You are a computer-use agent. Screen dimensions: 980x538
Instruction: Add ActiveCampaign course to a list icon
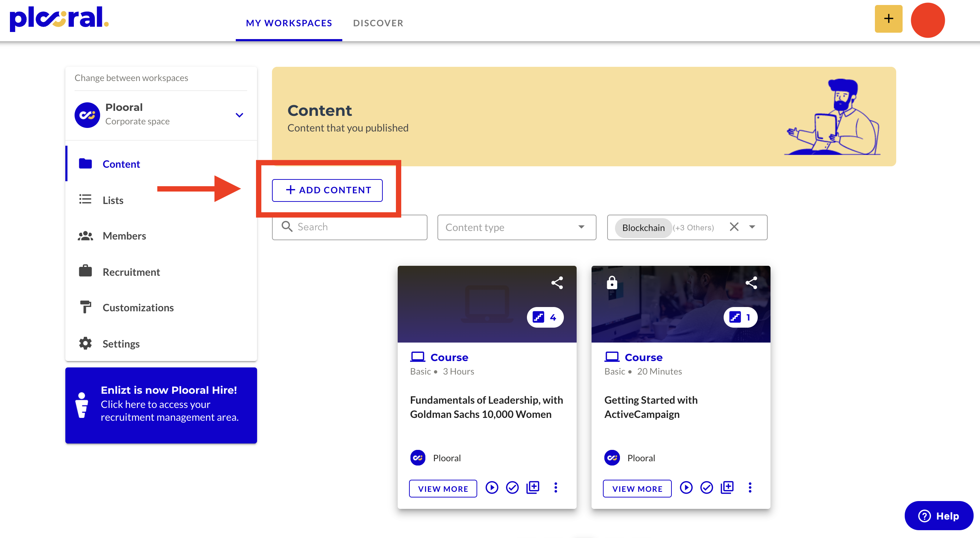click(727, 488)
